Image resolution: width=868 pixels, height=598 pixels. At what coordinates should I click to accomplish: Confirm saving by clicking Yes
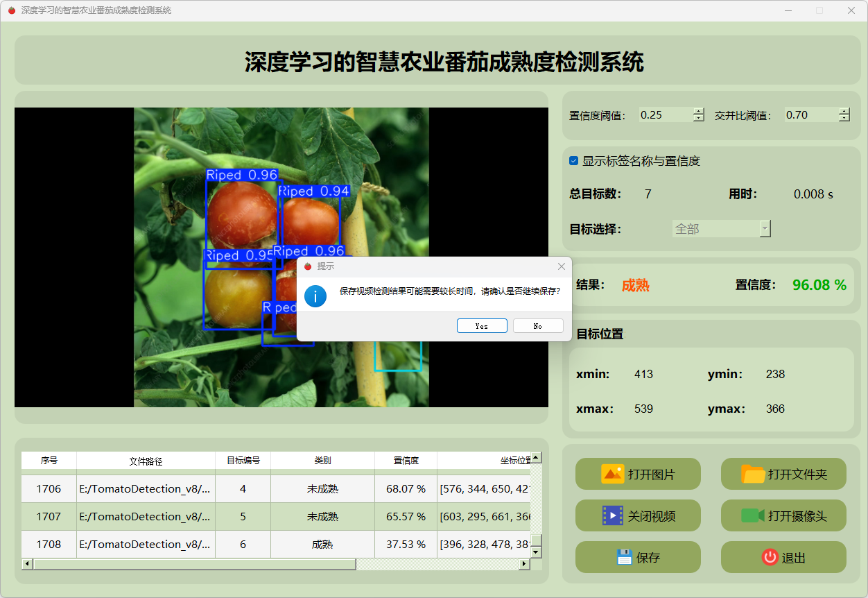click(482, 326)
